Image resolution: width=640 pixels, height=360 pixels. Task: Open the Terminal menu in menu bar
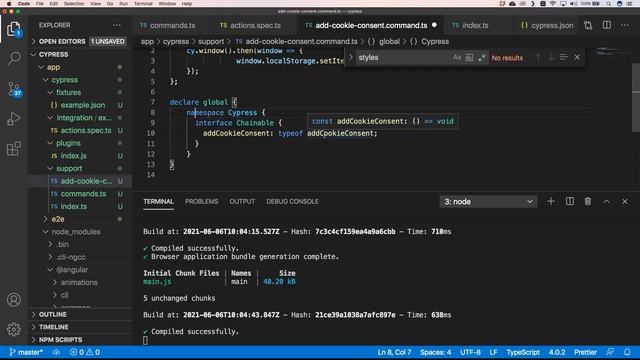[x=143, y=3]
